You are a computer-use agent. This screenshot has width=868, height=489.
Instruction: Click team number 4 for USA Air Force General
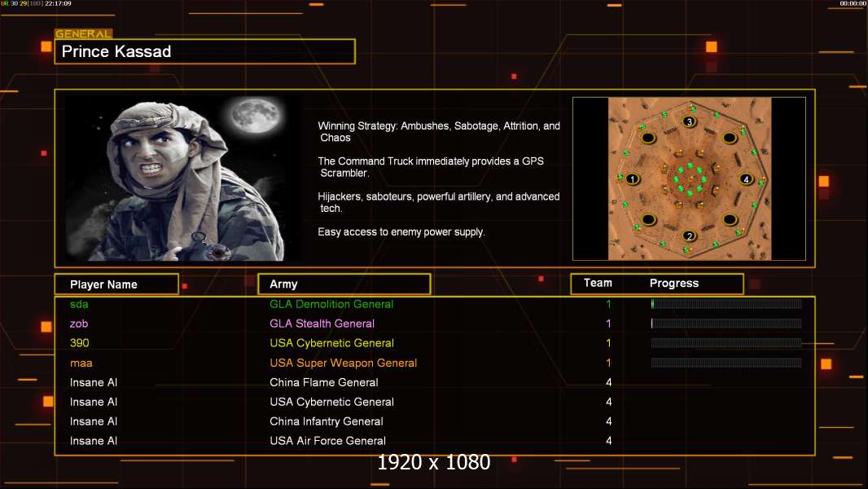pos(609,441)
